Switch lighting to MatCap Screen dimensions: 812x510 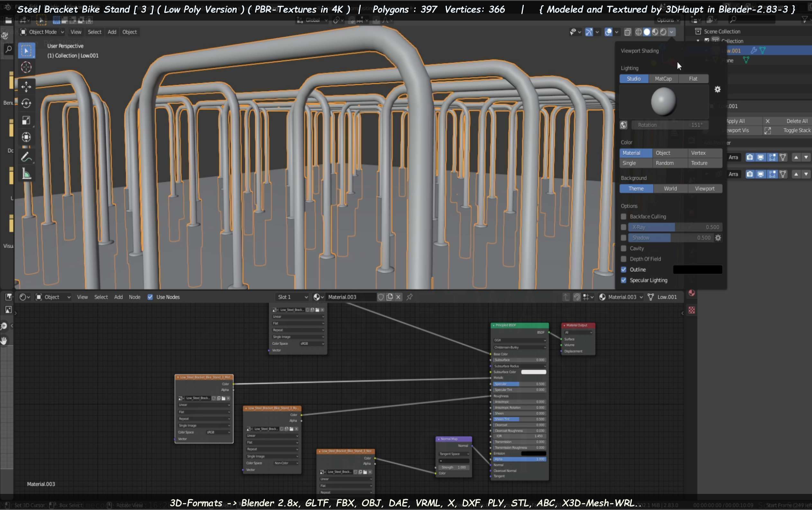663,78
